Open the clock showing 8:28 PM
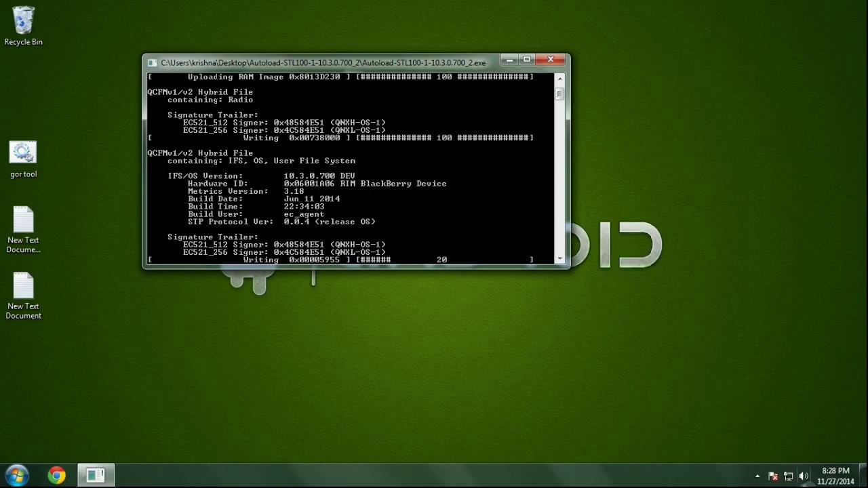 pyautogui.click(x=835, y=476)
